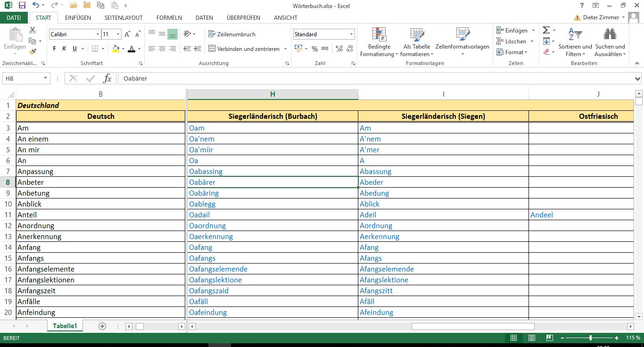The image size is (644, 347).
Task: Open Excel help question mark
Action: click(x=582, y=5)
